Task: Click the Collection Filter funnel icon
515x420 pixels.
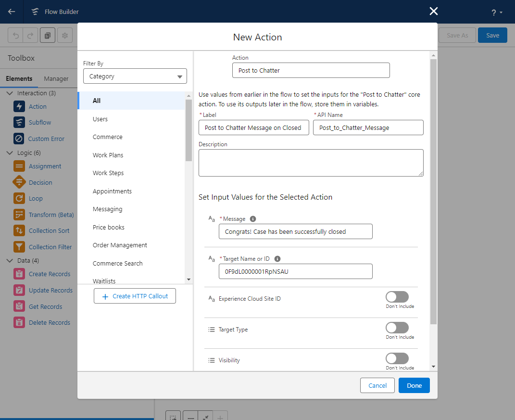Action: tap(19, 247)
